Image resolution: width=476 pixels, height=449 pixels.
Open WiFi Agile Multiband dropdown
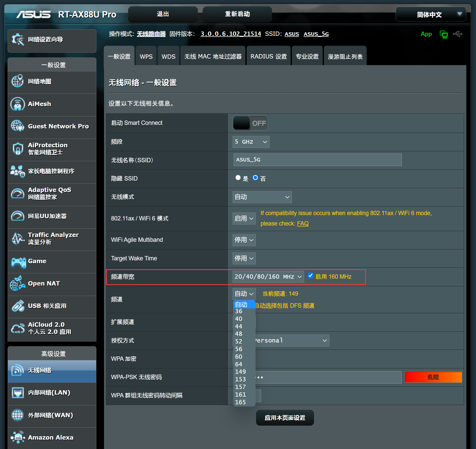click(244, 240)
